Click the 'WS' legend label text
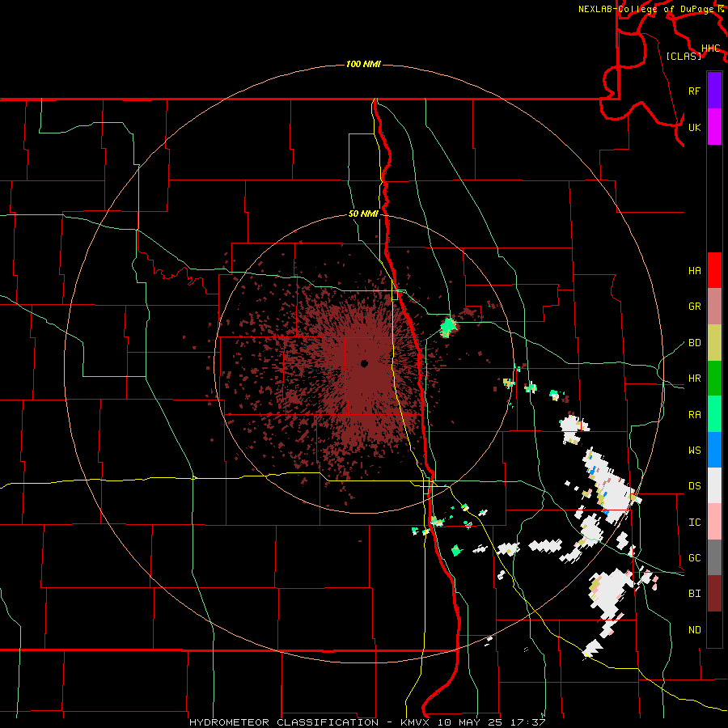Image resolution: width=728 pixels, height=728 pixels. [x=695, y=451]
